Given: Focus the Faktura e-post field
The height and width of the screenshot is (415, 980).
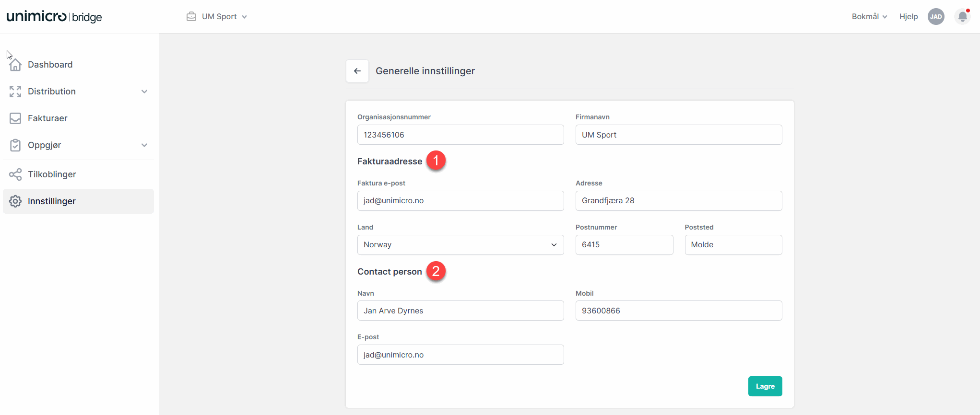Looking at the screenshot, I should (x=460, y=201).
